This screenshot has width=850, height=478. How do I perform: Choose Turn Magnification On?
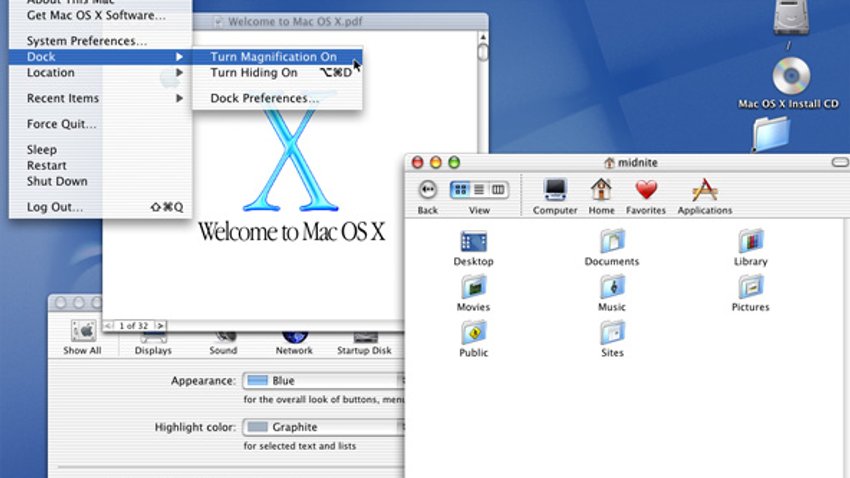click(277, 57)
